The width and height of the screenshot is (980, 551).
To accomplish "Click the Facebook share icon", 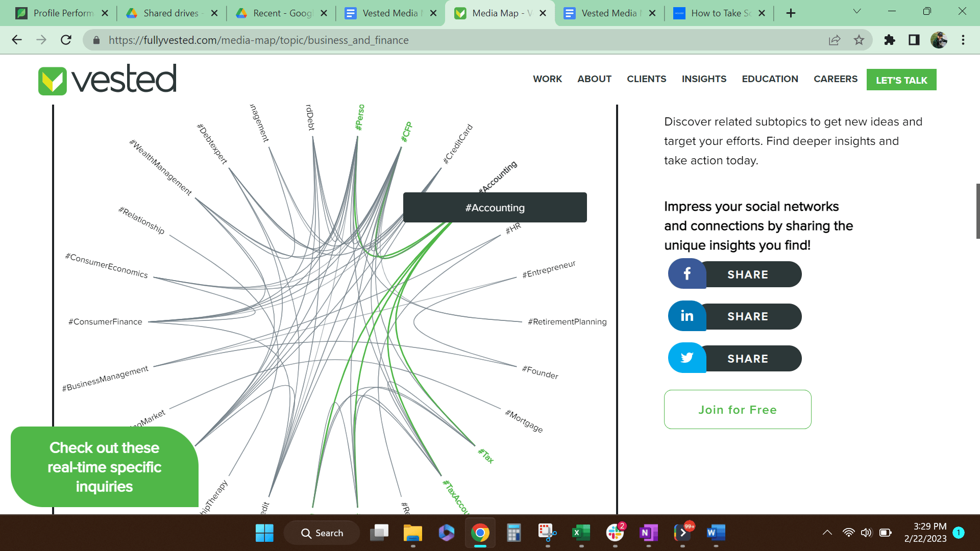I will [x=687, y=274].
